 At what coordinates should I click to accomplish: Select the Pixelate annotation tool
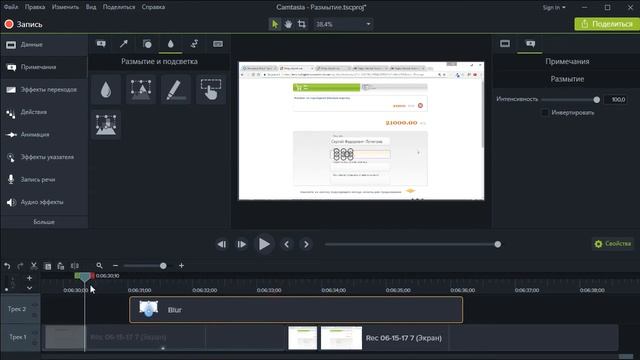click(x=106, y=124)
